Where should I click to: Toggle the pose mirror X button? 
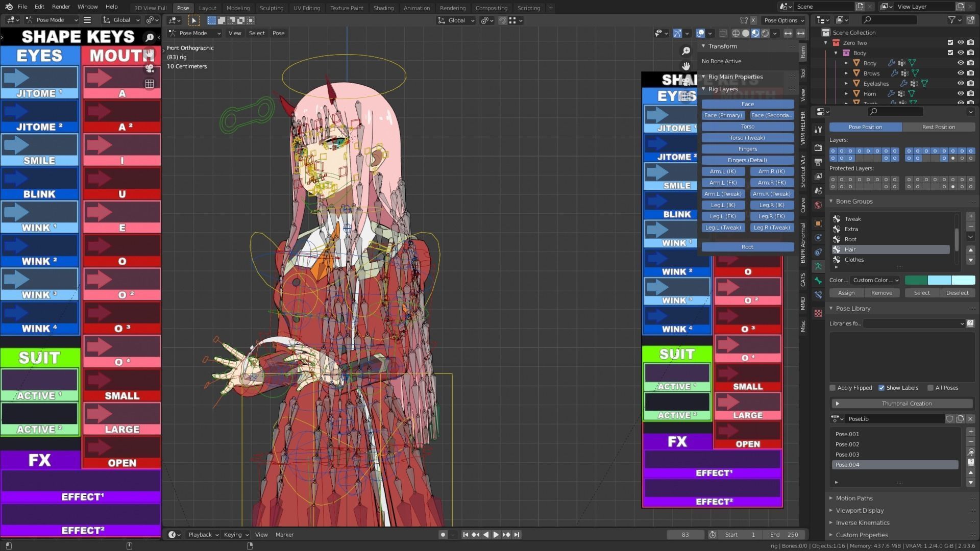pyautogui.click(x=752, y=20)
